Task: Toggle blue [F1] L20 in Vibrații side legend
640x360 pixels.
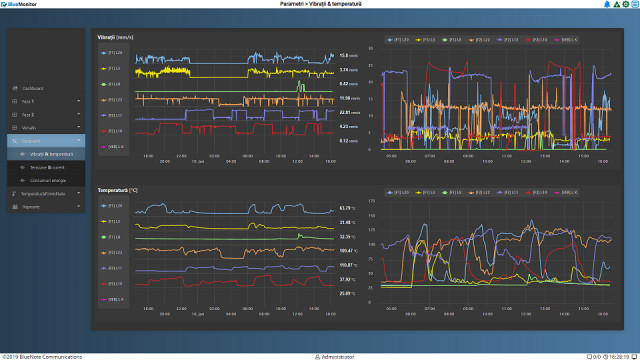Action: [112, 53]
